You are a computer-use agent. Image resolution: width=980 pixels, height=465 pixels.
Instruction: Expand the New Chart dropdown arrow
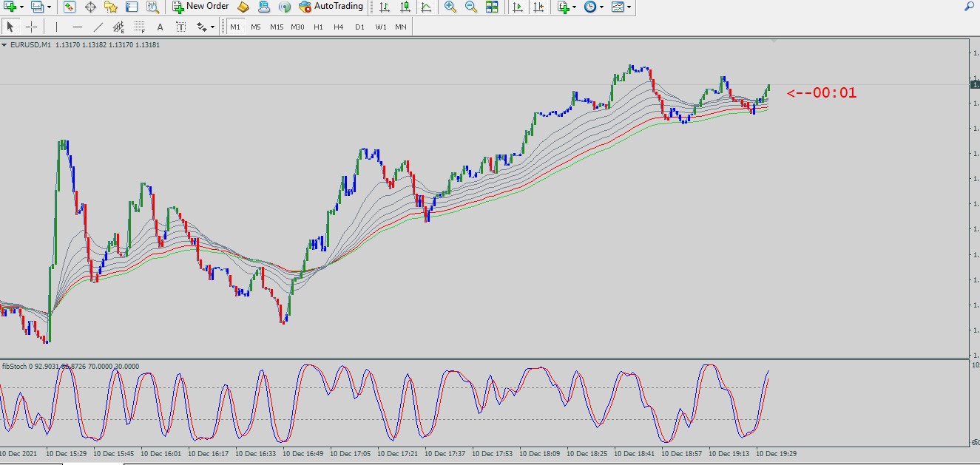pos(22,7)
